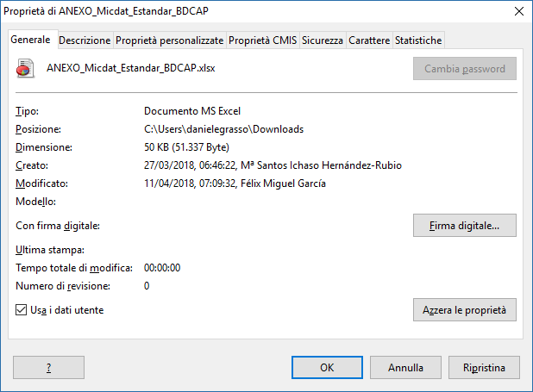Click the Cambia password button
533x392 pixels.
465,69
